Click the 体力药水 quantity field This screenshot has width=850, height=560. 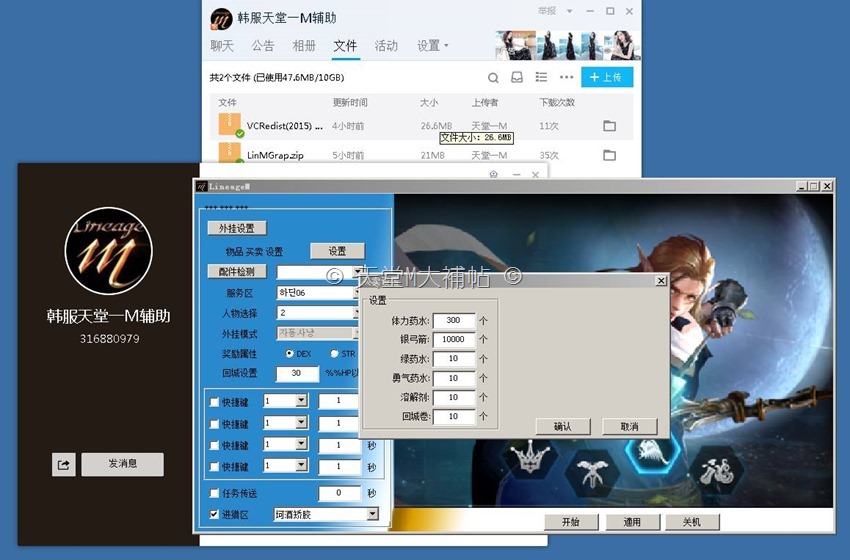[x=454, y=320]
